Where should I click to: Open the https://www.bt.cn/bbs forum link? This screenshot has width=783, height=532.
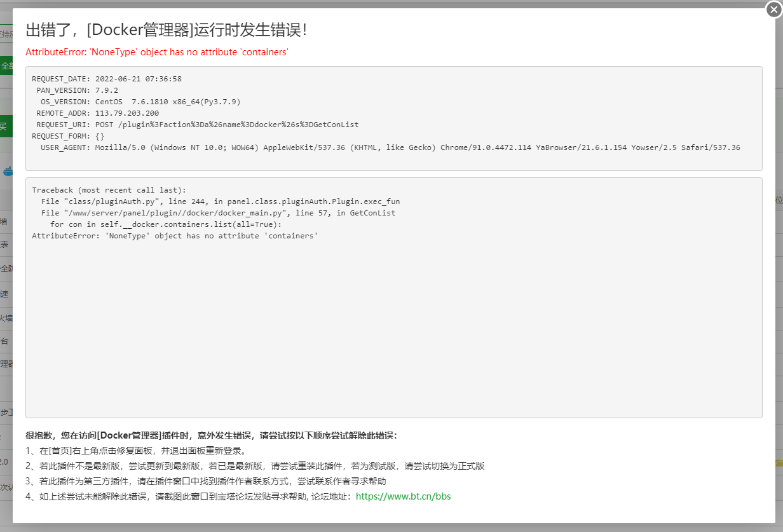click(403, 496)
